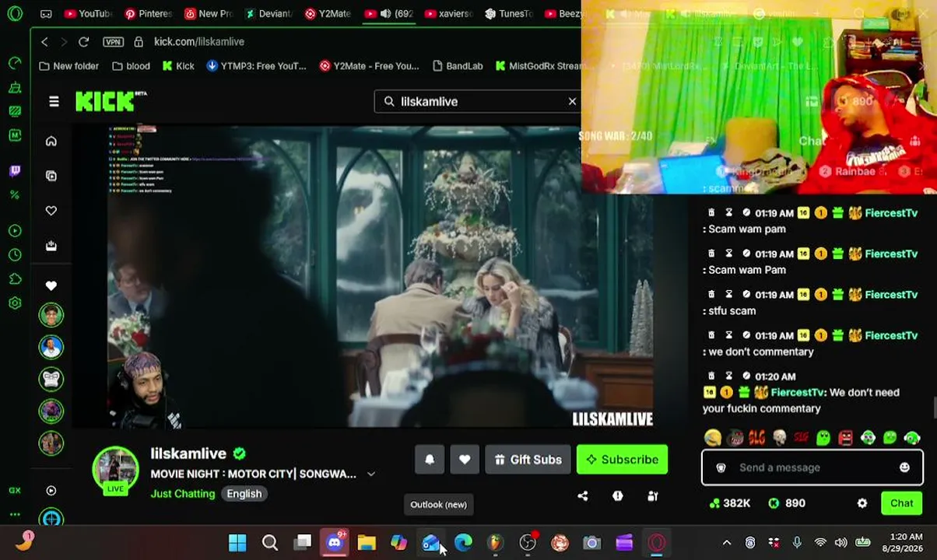Image resolution: width=937 pixels, height=560 pixels.
Task: Show hidden system tray icons
Action: [x=727, y=543]
